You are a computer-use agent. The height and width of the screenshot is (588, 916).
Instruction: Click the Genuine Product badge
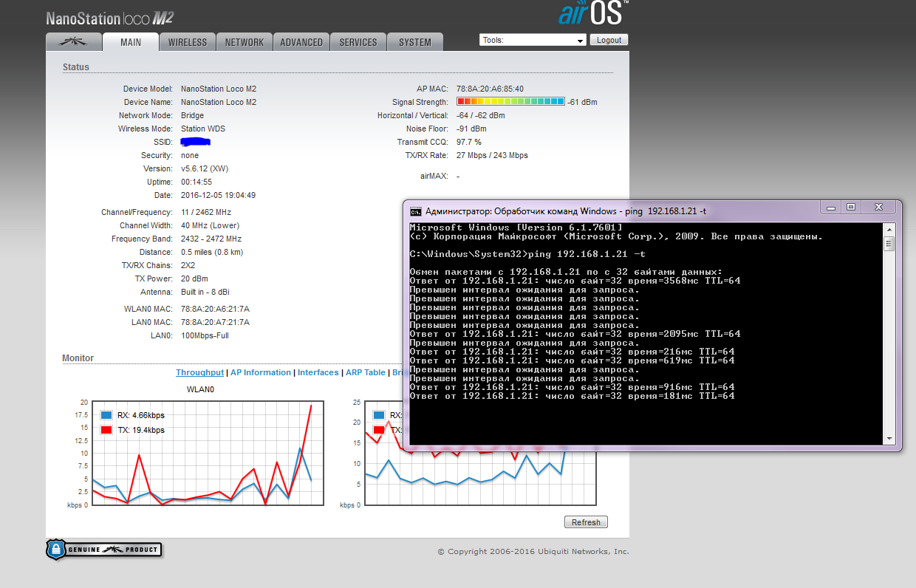[x=103, y=549]
